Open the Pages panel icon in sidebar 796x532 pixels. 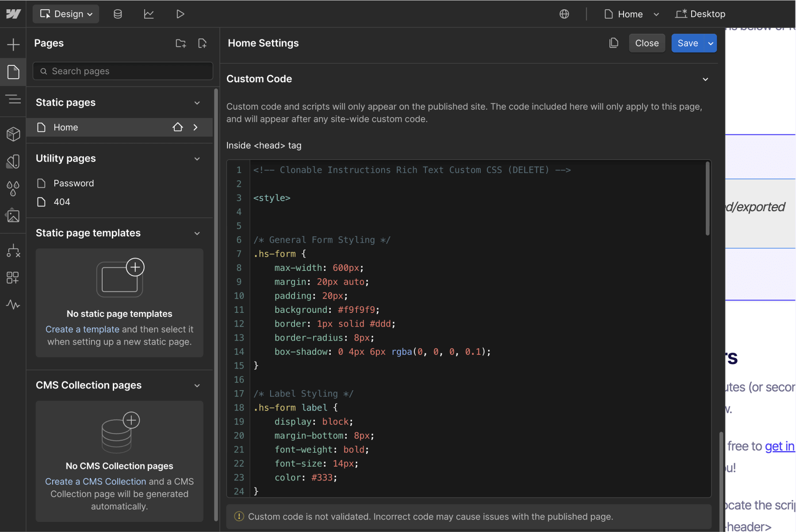[x=13, y=72]
